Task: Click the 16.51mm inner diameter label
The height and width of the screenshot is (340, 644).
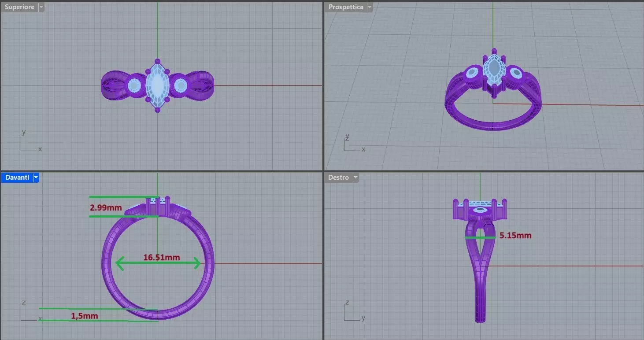Action: 161,257
